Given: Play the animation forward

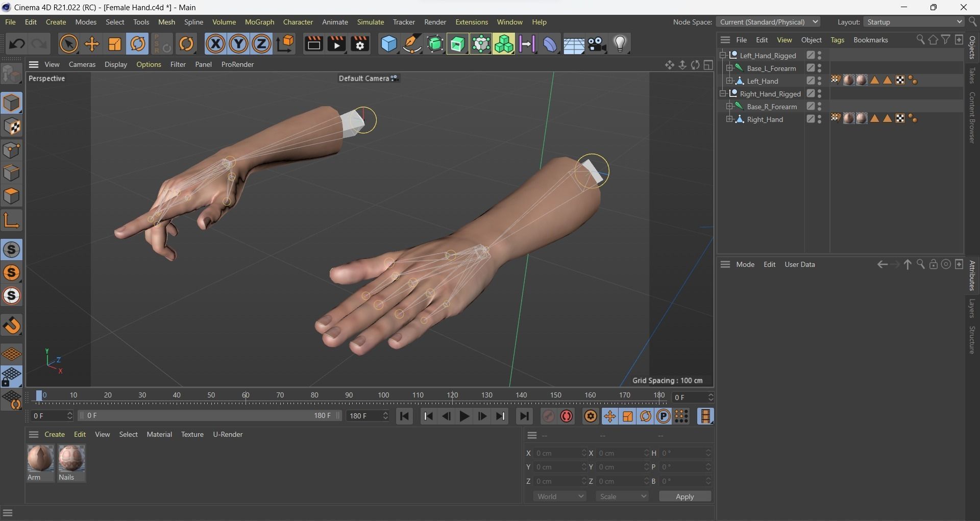Looking at the screenshot, I should 464,416.
